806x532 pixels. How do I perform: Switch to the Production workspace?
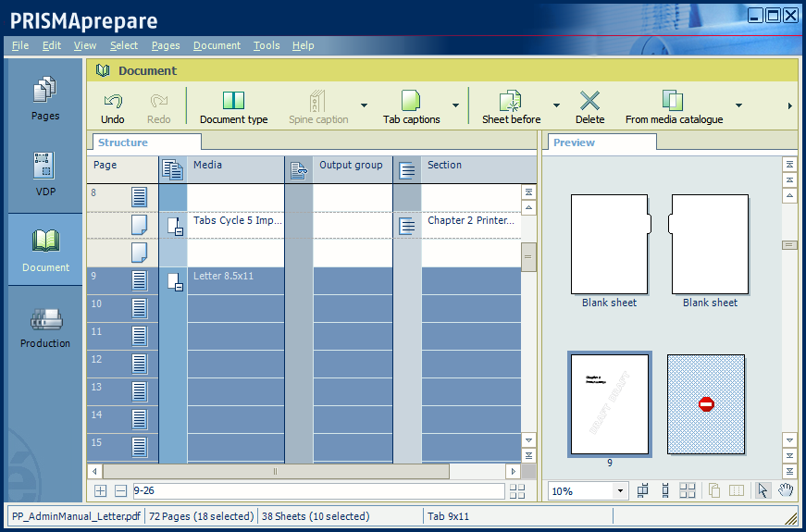[45, 328]
